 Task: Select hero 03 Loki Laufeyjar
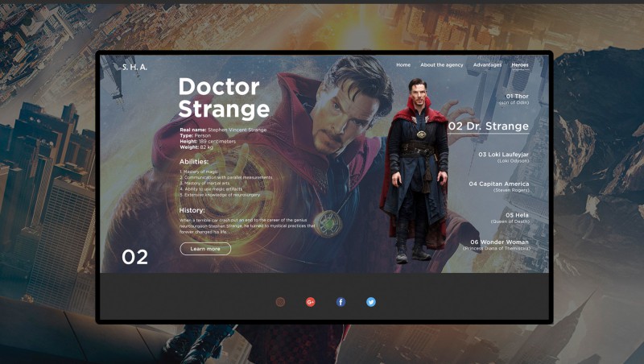click(504, 157)
